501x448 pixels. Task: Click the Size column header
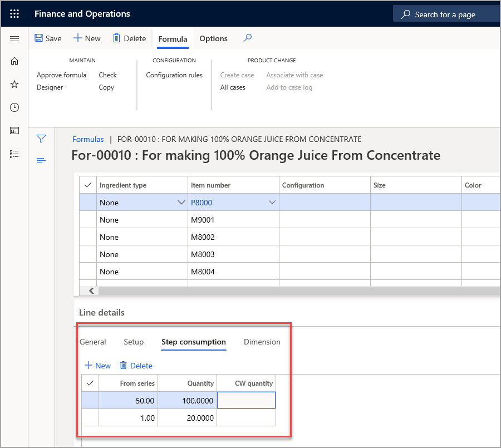pos(416,185)
